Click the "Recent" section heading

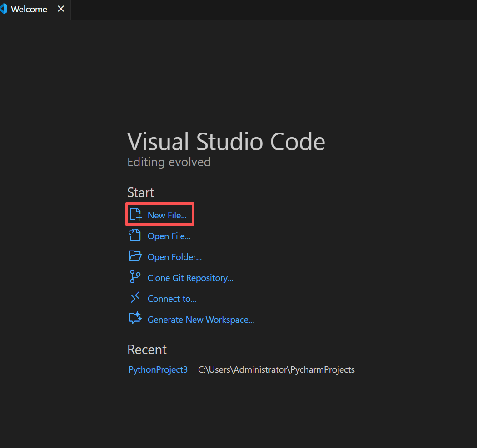pyautogui.click(x=147, y=350)
